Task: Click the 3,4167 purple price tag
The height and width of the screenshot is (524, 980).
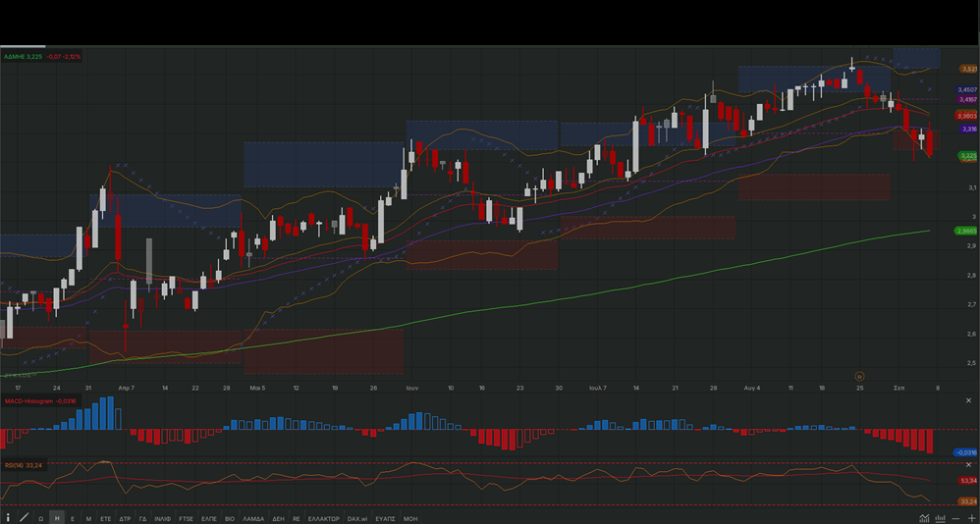Action: 967,99
